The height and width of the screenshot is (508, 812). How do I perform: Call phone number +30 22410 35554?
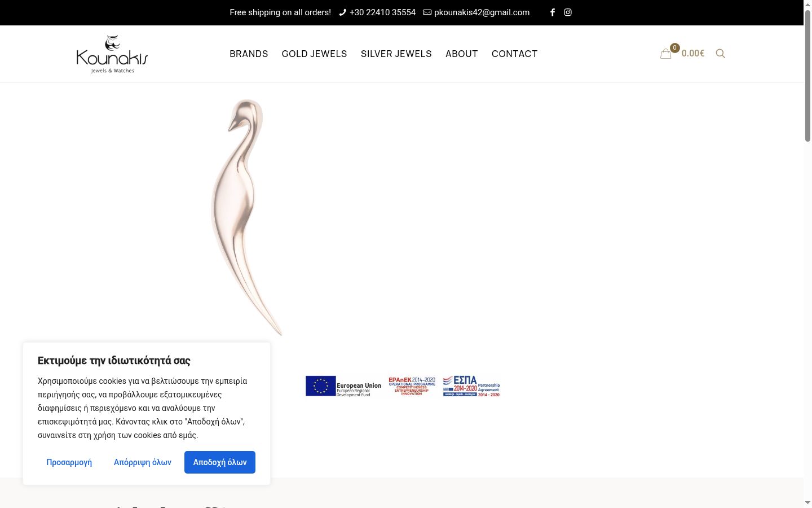click(382, 12)
